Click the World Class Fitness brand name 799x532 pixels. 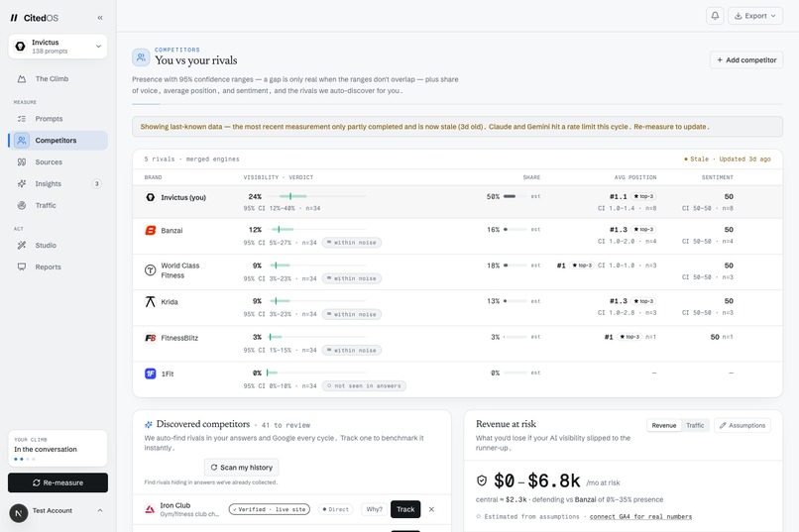point(179,270)
